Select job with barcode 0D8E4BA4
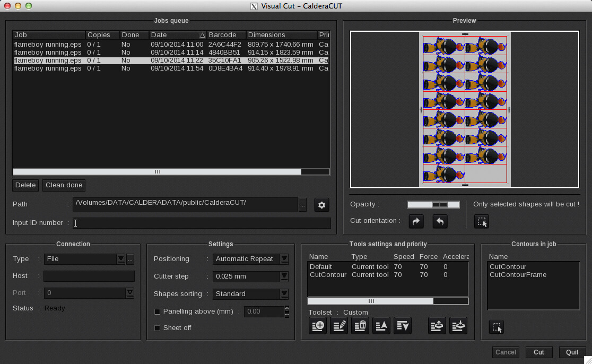 tap(171, 68)
